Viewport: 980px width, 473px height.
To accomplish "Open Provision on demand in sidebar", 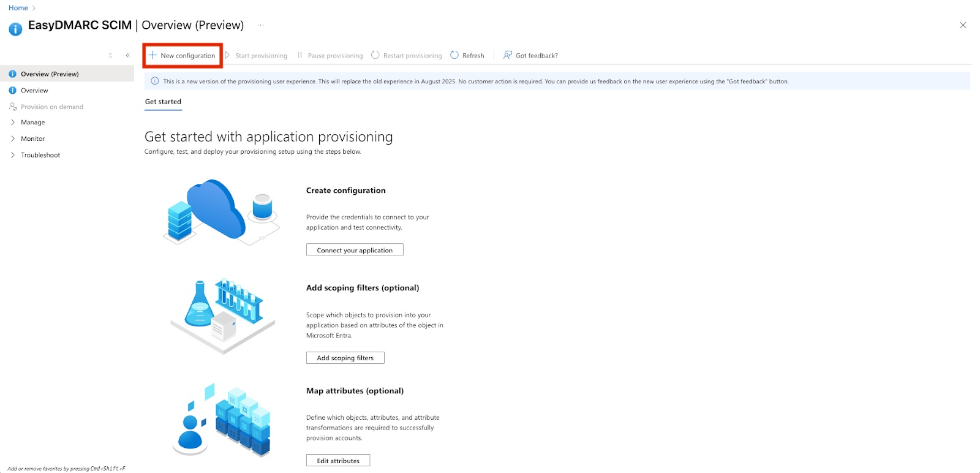I will click(67, 107).
